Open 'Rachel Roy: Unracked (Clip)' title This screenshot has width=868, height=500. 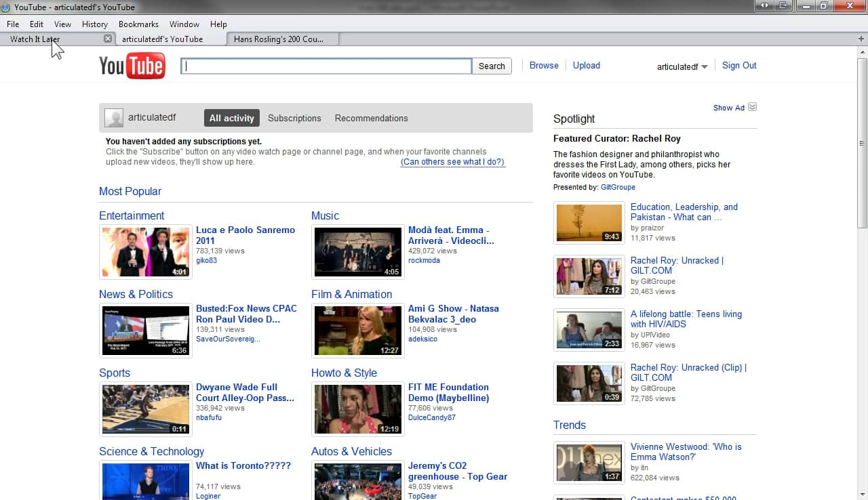coord(688,372)
